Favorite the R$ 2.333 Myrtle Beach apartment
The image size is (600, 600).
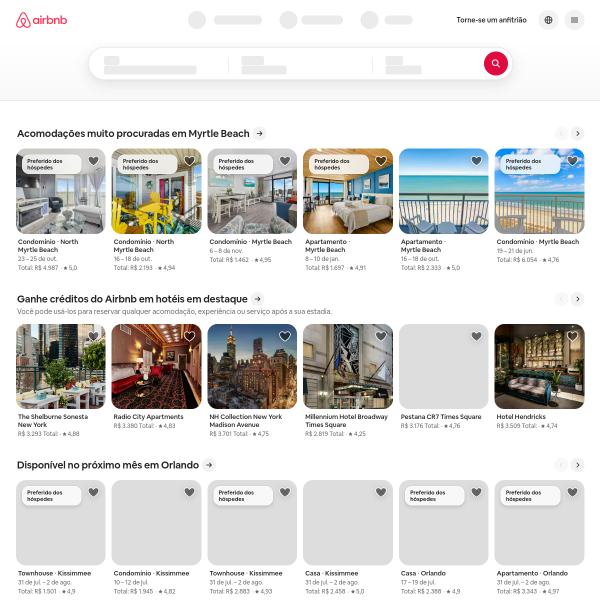(476, 161)
